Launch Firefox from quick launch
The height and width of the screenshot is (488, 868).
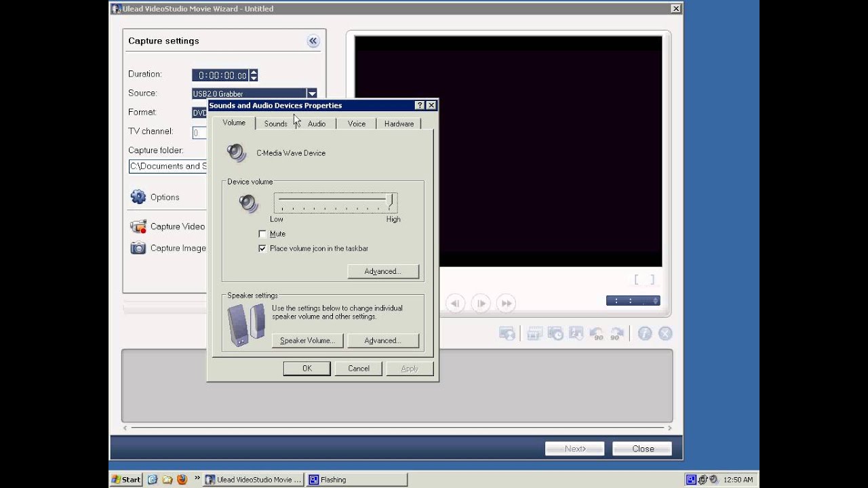(182, 480)
